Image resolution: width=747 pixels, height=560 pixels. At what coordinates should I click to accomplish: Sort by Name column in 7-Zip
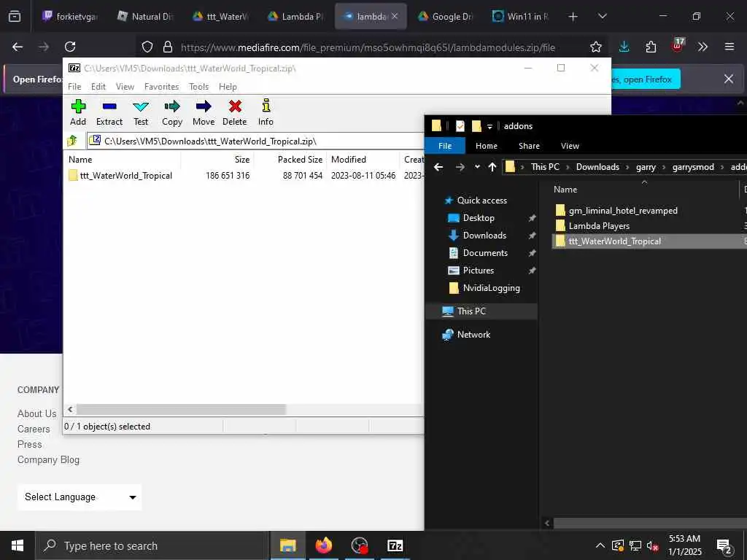[x=123, y=160]
